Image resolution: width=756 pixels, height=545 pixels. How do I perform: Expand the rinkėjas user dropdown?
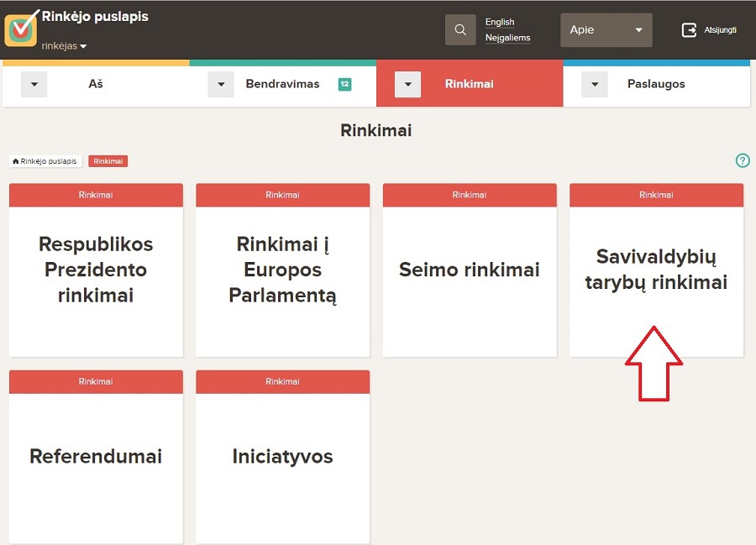point(64,46)
